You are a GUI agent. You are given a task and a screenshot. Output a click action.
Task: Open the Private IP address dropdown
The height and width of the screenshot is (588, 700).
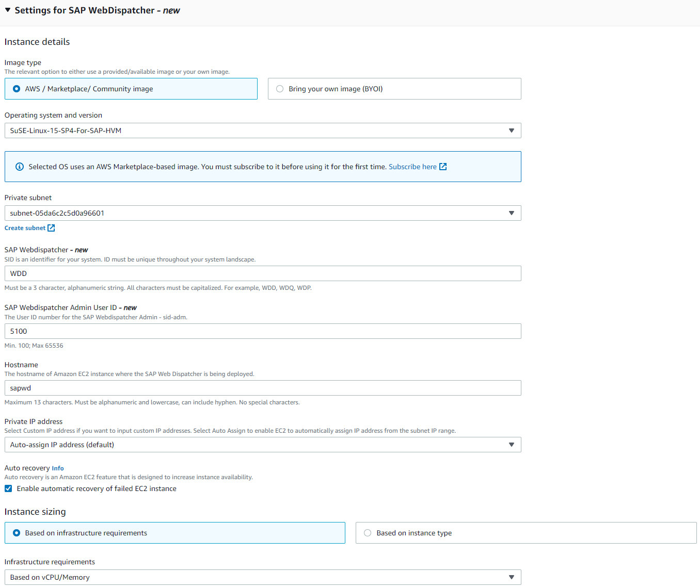coord(263,445)
